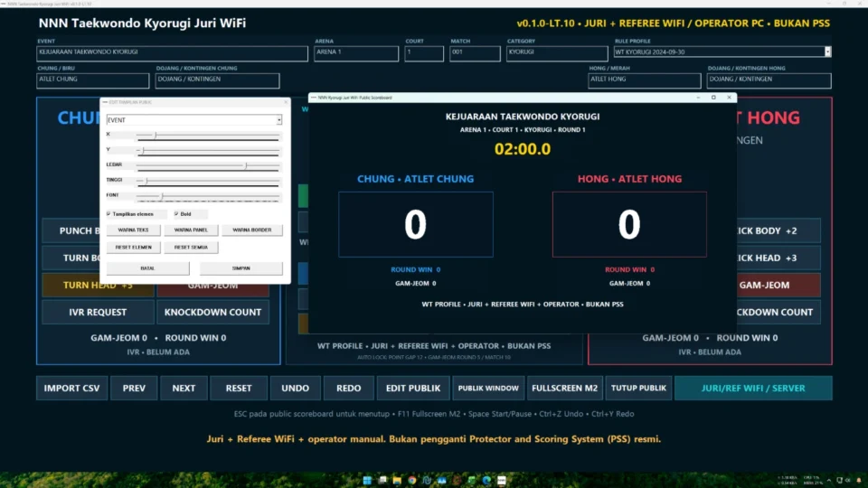The width and height of the screenshot is (868, 488).
Task: Go to next match with NEXT
Action: click(x=184, y=389)
